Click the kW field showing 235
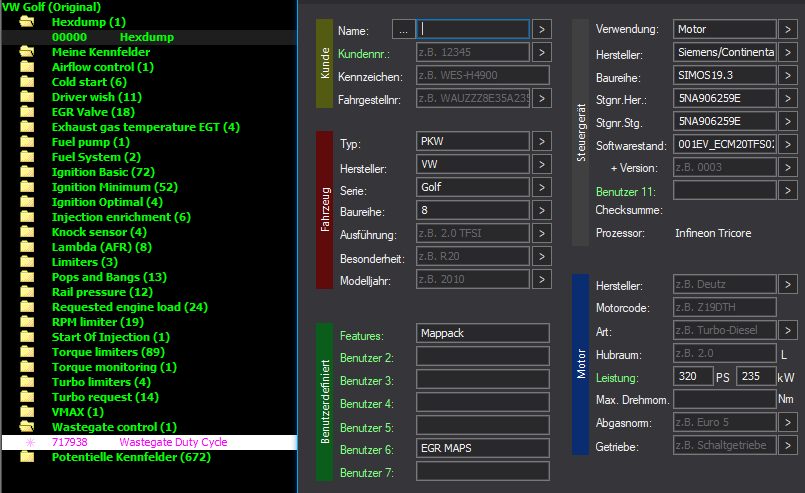The image size is (805, 493). (x=756, y=376)
